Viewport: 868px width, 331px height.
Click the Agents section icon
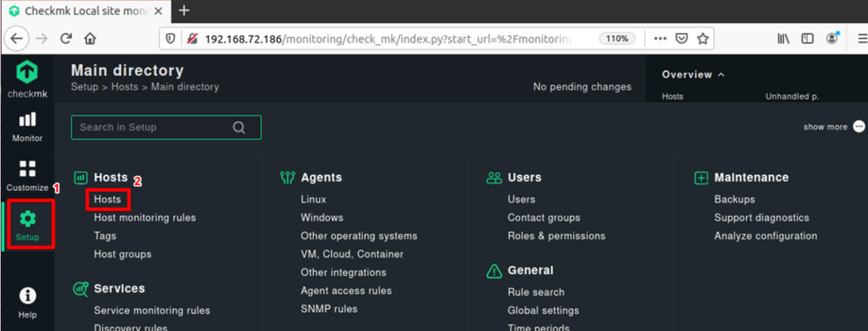tap(287, 177)
